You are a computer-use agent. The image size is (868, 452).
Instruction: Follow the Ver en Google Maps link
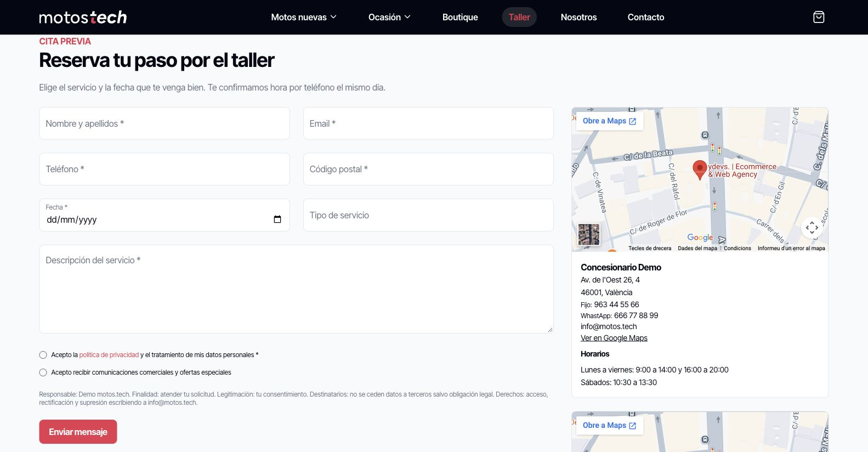[614, 338]
